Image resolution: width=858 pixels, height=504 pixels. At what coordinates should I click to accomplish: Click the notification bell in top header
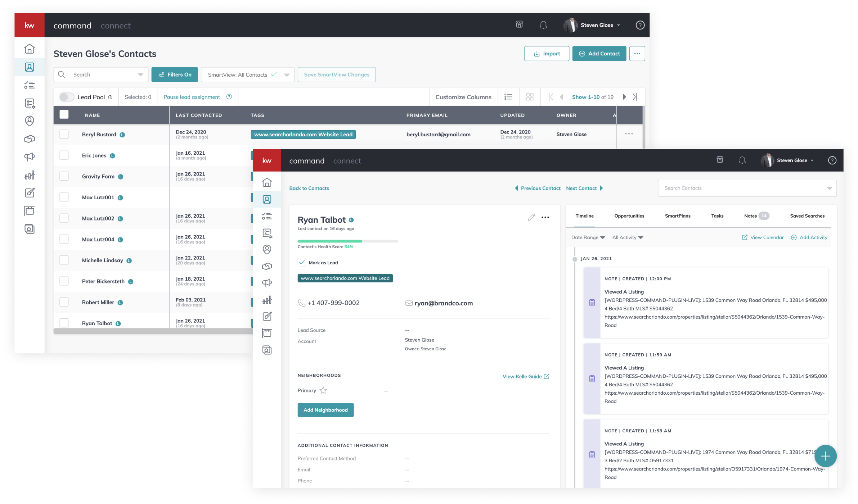[543, 25]
